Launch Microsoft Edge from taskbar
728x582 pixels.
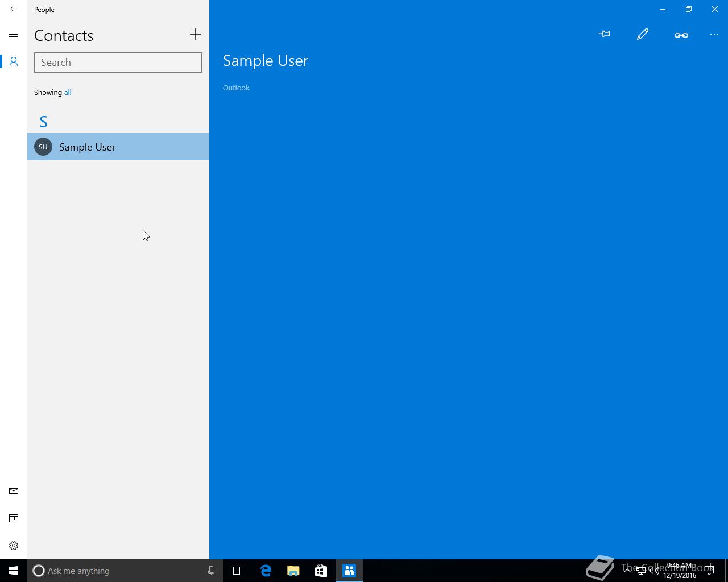point(266,571)
